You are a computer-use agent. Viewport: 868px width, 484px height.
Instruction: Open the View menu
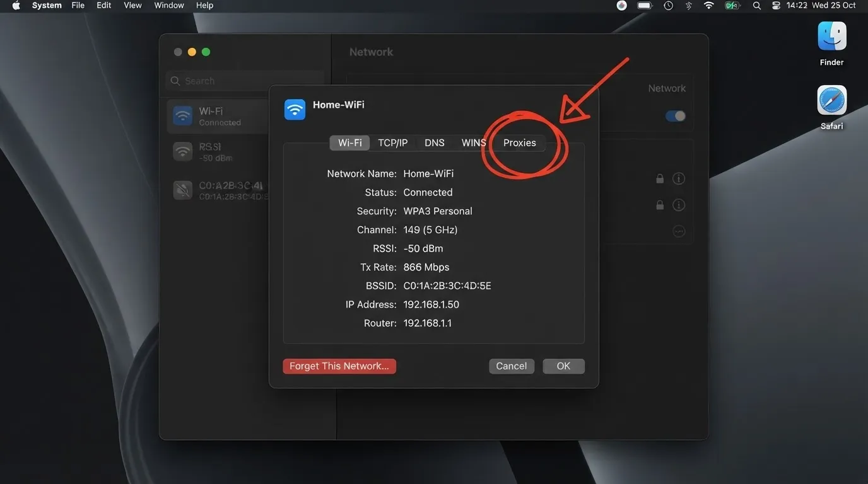pyautogui.click(x=132, y=5)
